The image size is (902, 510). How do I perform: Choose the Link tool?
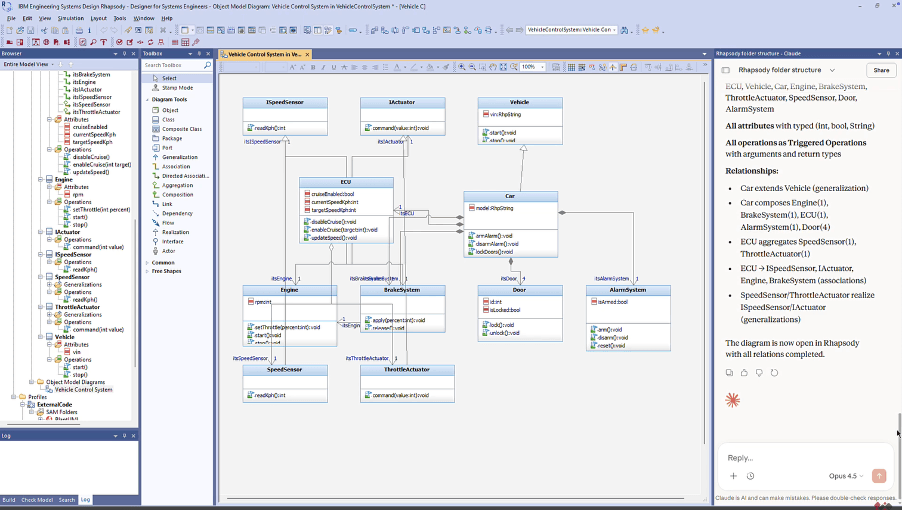point(167,204)
